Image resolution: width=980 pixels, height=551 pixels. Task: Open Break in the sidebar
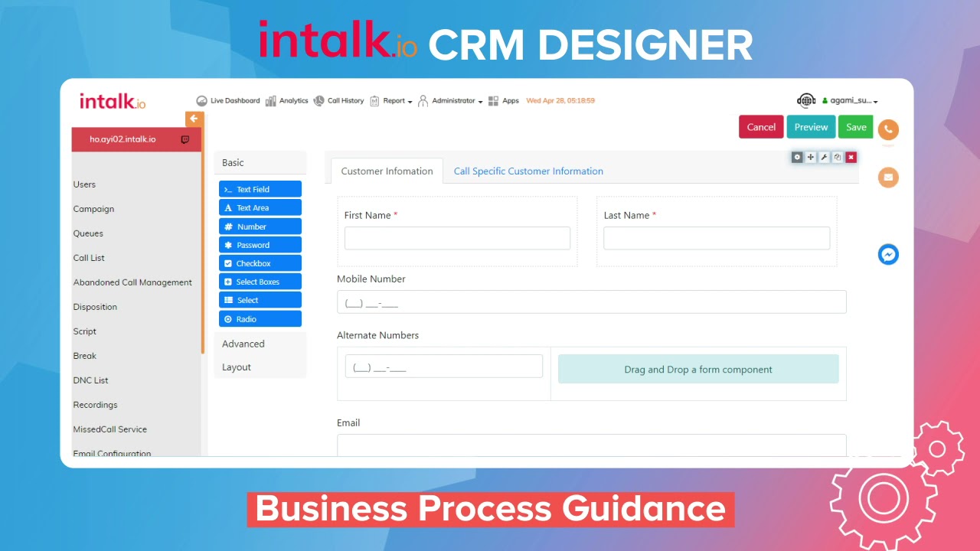84,356
